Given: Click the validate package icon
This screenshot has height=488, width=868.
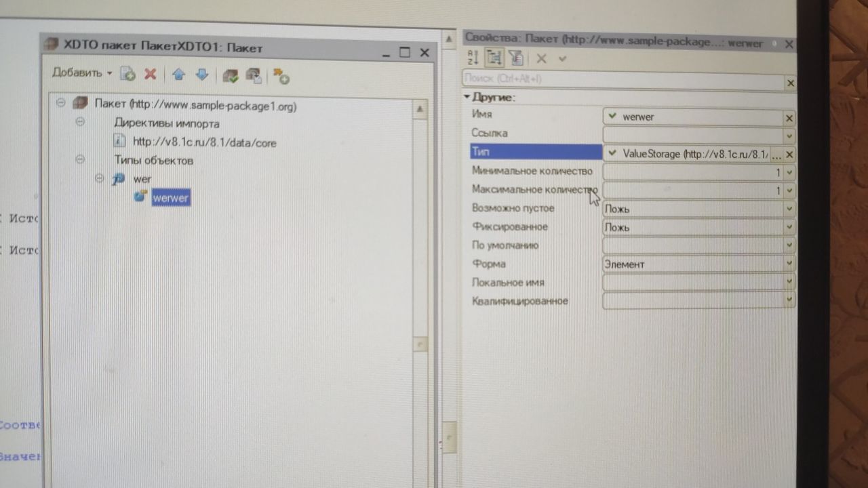Looking at the screenshot, I should click(x=231, y=75).
